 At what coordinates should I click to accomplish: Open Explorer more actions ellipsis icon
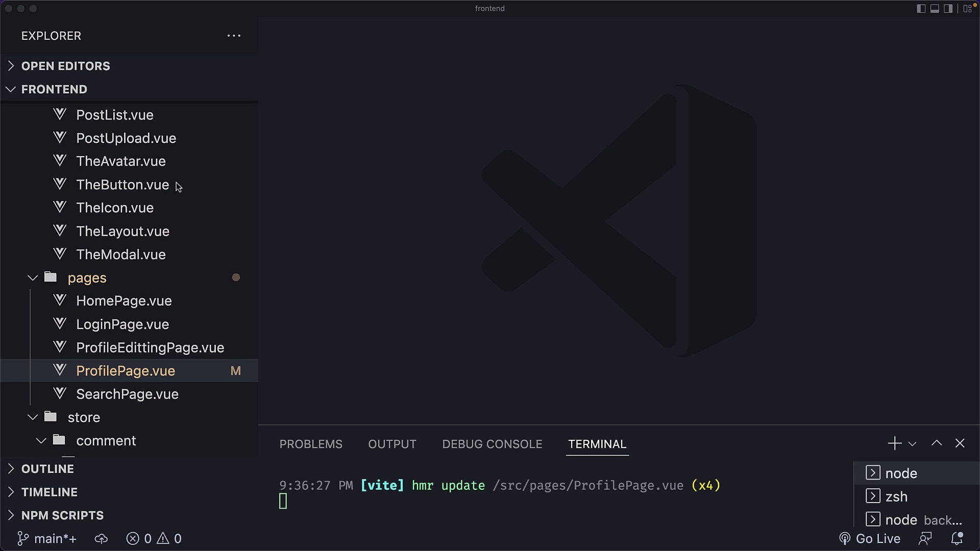tap(234, 36)
